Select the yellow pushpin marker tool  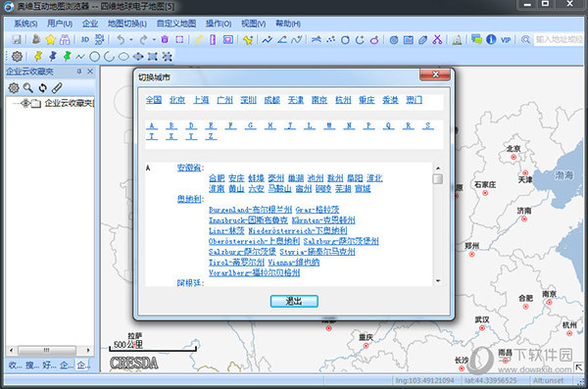pos(38,56)
